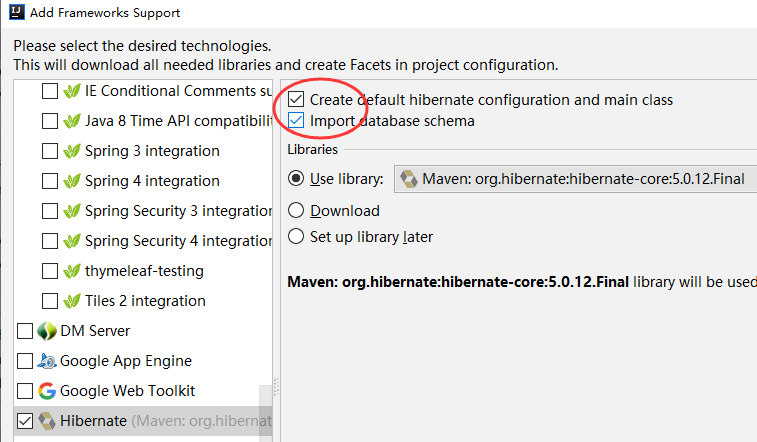Click the Maven library icon in the combo box
The height and width of the screenshot is (442, 757).
click(409, 179)
